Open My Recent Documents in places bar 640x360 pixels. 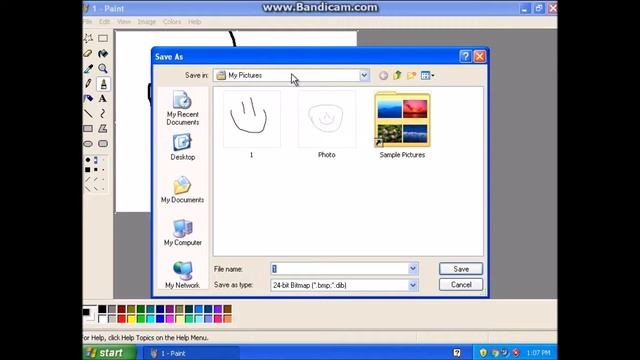click(x=182, y=108)
